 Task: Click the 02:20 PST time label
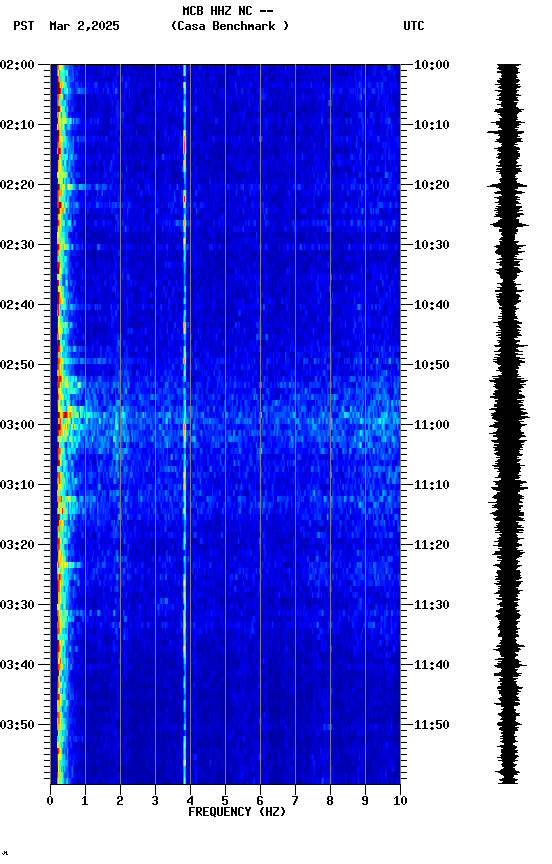(17, 185)
